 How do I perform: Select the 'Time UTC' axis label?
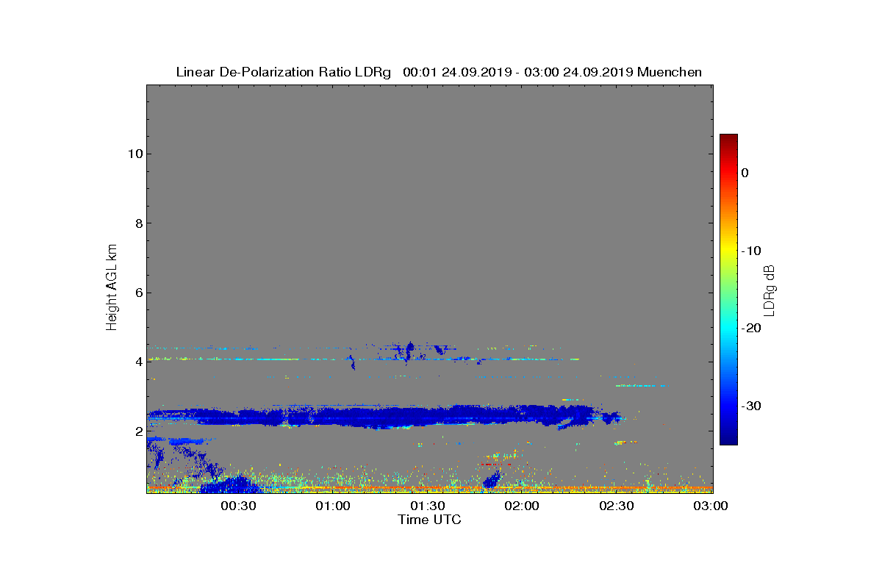pos(429,520)
